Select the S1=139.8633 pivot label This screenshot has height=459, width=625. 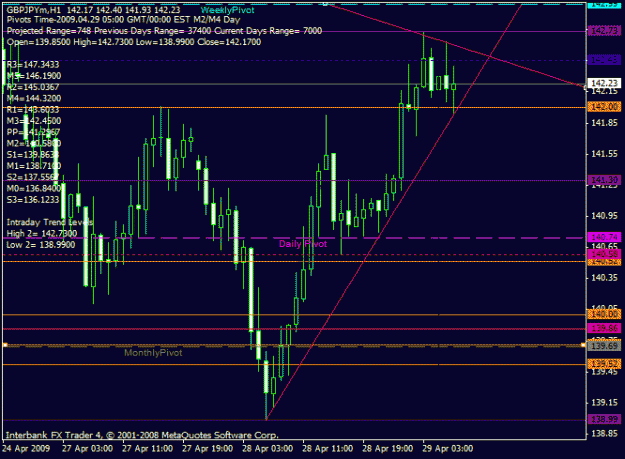(33, 155)
